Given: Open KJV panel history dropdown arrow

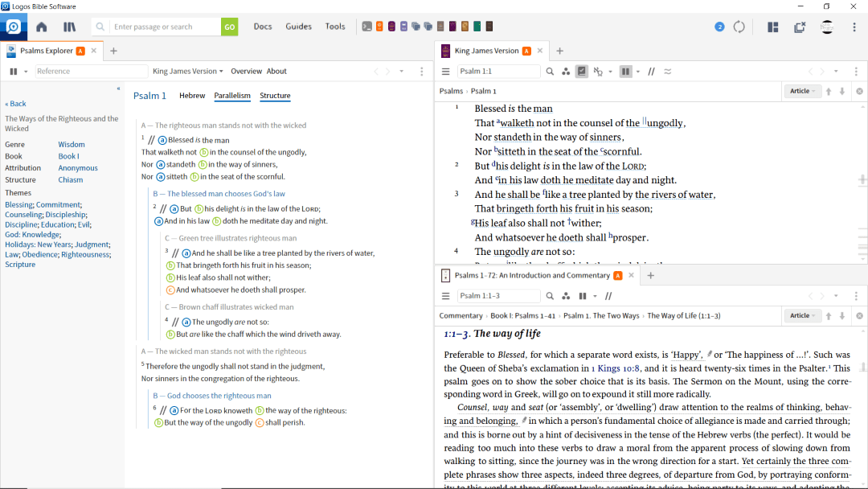Looking at the screenshot, I should tap(836, 72).
